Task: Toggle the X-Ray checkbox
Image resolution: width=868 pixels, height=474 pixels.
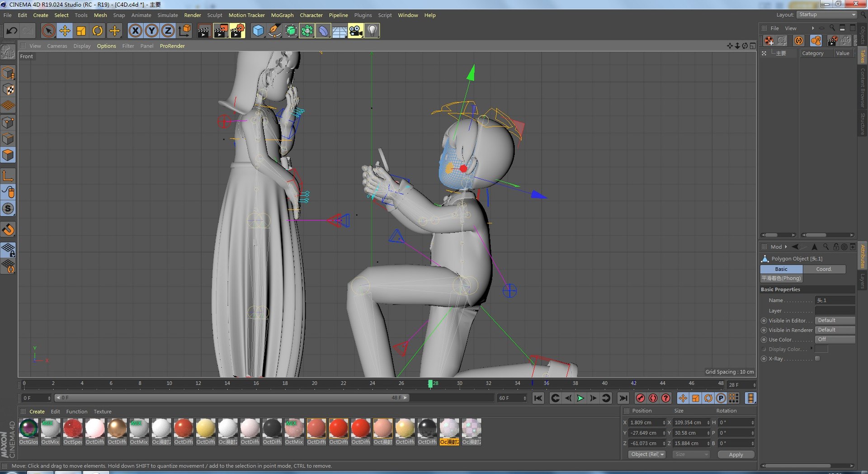Action: pos(817,359)
